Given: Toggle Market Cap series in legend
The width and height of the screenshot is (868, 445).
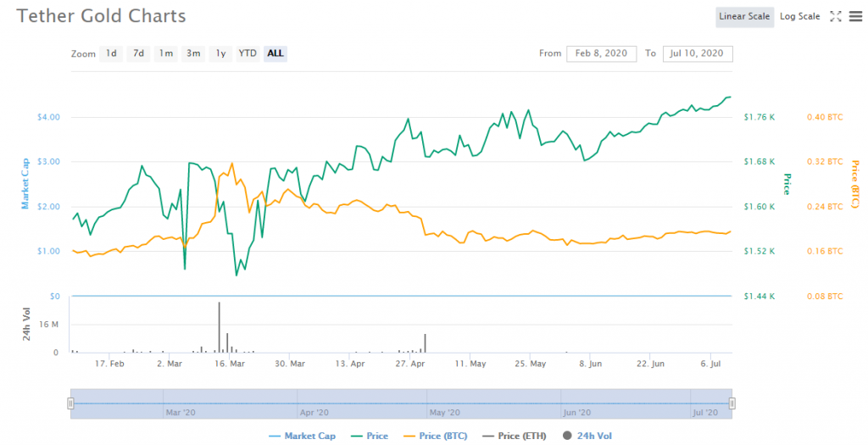Looking at the screenshot, I should [x=302, y=436].
